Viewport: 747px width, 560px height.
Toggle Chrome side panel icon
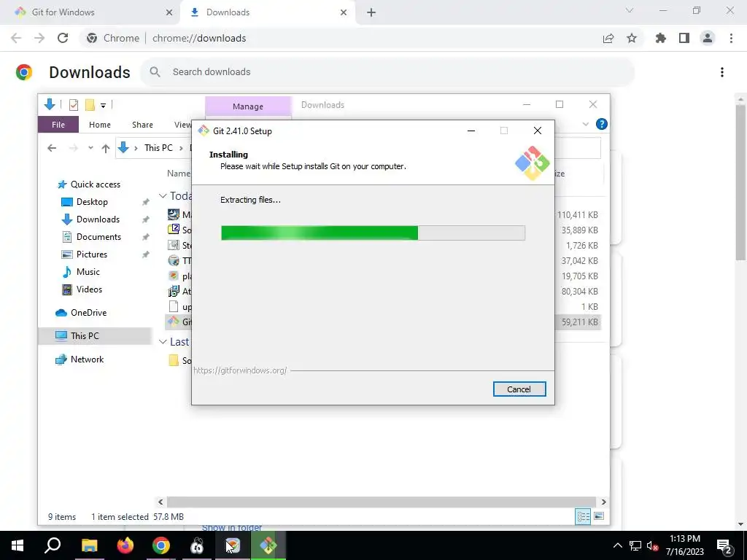coord(684,38)
